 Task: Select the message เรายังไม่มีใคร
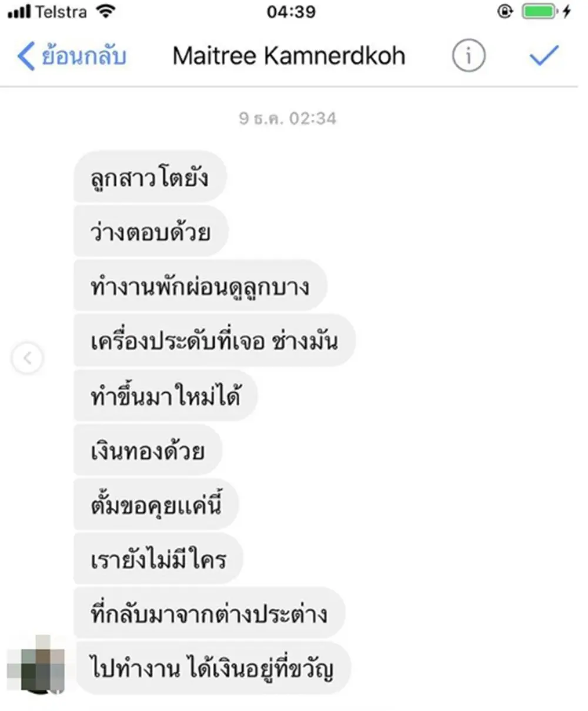click(158, 559)
